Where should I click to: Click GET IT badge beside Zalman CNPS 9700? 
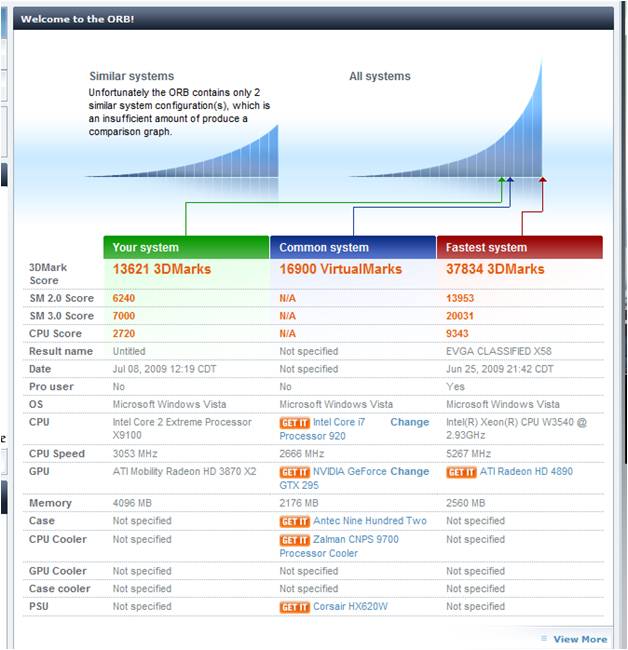tap(295, 540)
